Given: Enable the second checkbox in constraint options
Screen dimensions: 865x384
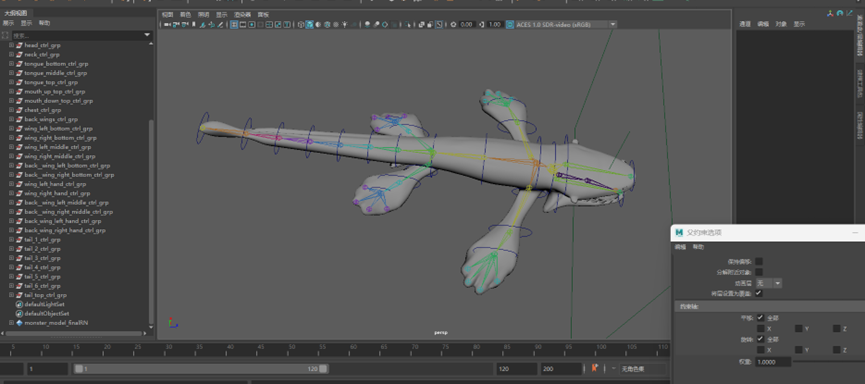Looking at the screenshot, I should pyautogui.click(x=759, y=272).
